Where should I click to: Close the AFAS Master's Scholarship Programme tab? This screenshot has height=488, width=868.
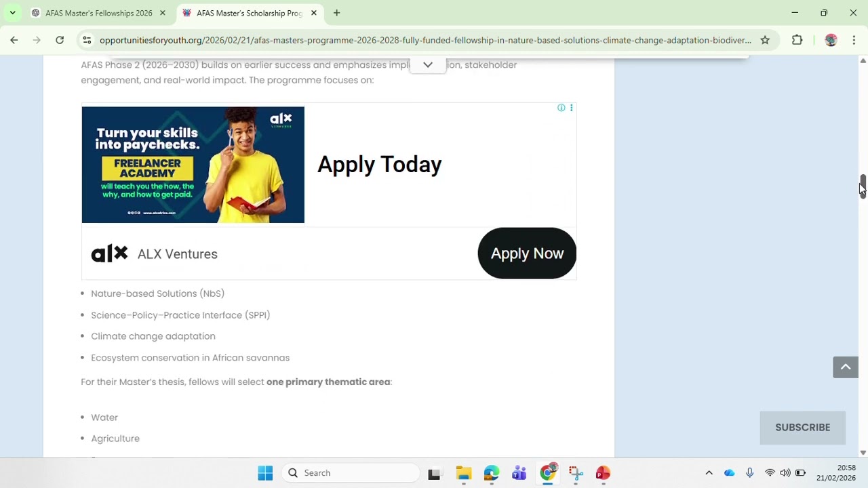[x=314, y=13]
